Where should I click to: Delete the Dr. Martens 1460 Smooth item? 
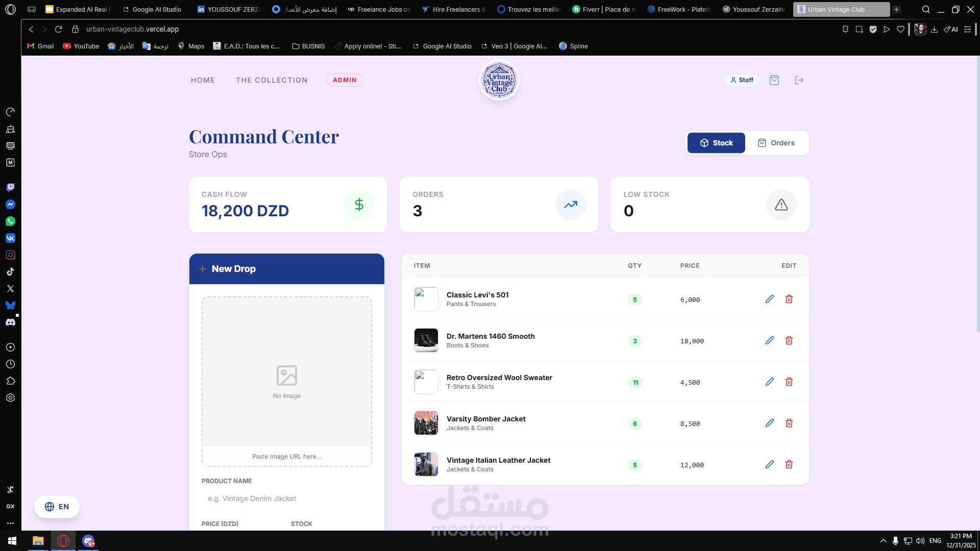tap(789, 340)
